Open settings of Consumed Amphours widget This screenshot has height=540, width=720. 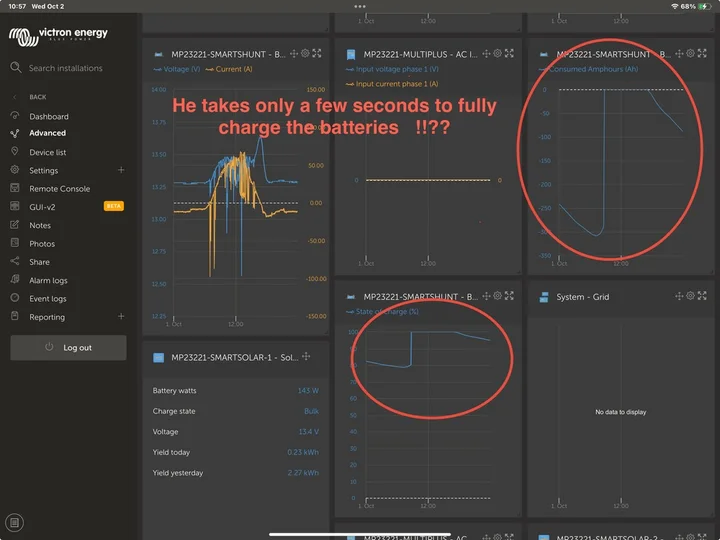point(690,53)
